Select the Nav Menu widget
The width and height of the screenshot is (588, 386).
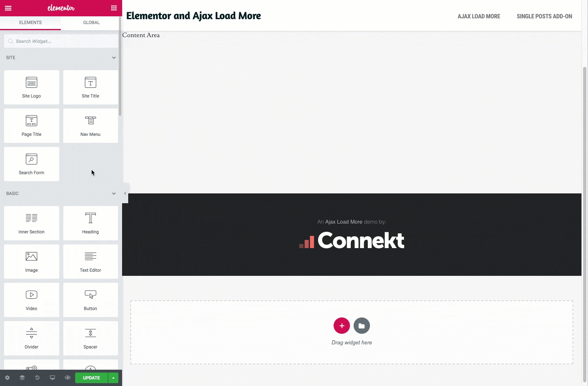[91, 126]
